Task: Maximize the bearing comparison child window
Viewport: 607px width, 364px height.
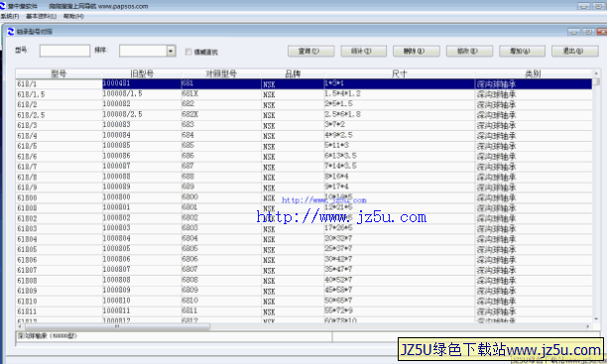Action: (588, 32)
